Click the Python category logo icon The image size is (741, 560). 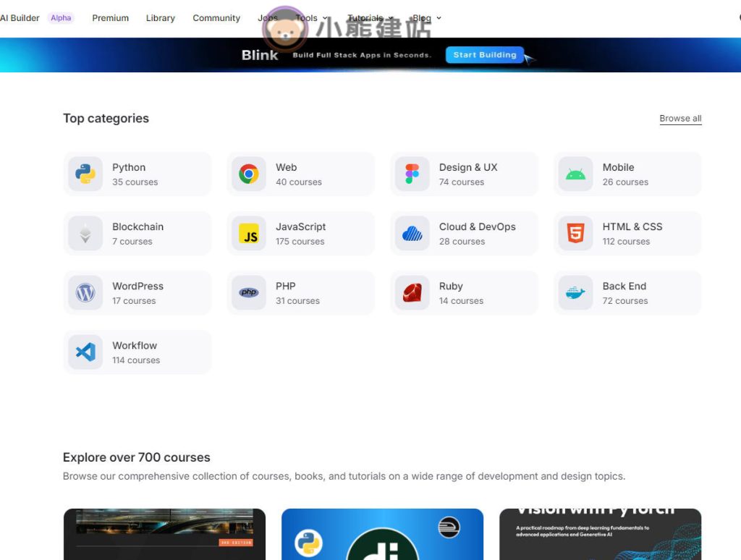click(x=85, y=174)
